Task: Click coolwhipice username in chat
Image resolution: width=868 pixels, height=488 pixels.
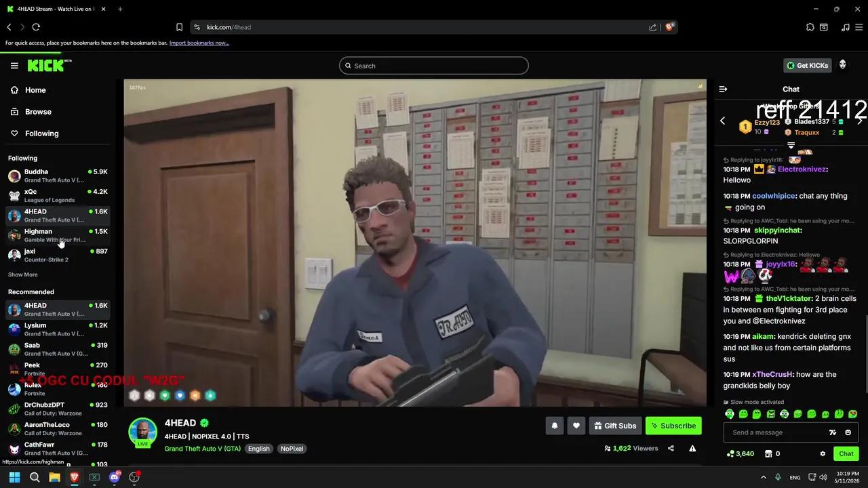Action: pyautogui.click(x=774, y=196)
